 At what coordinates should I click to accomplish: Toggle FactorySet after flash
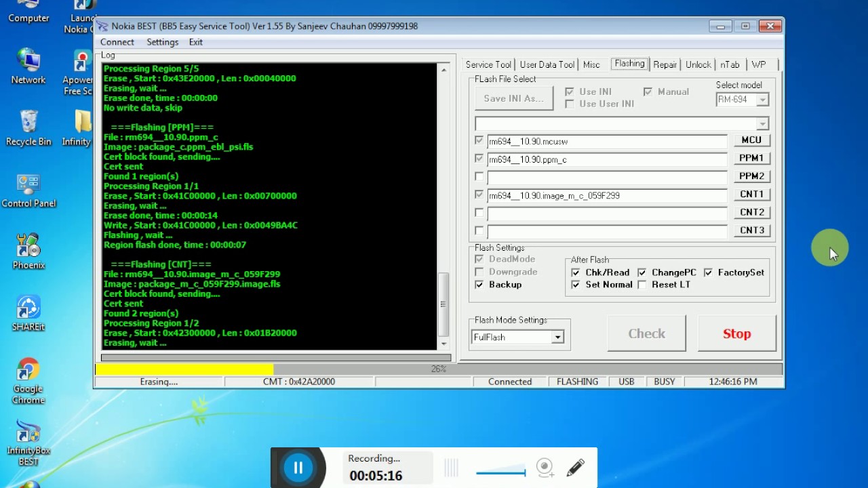pos(708,272)
